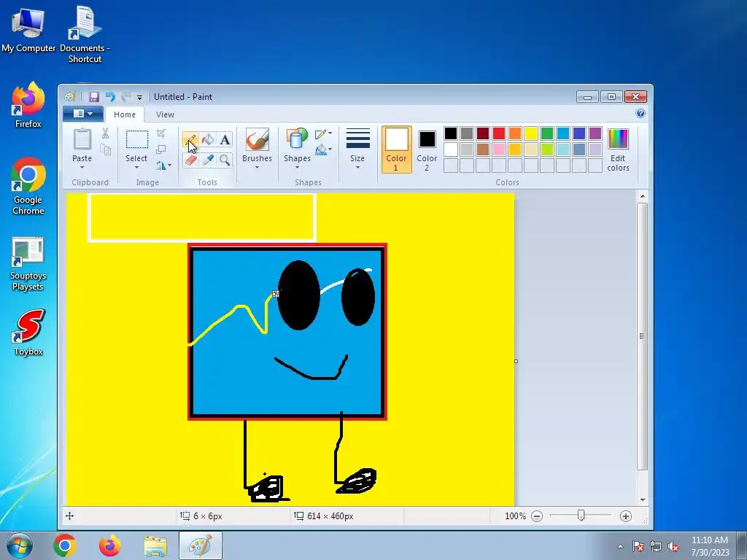This screenshot has width=747, height=560.
Task: Click the volume muted tray icon
Action: [x=673, y=546]
